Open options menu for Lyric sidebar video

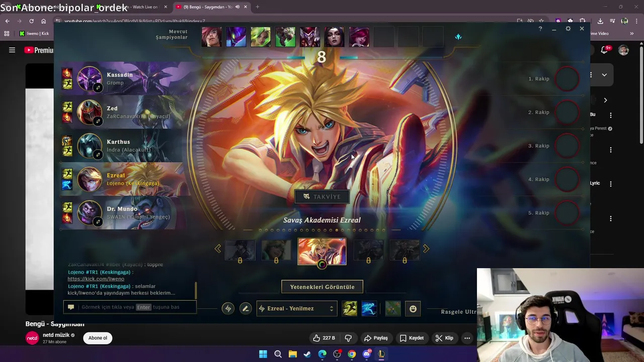pyautogui.click(x=610, y=184)
